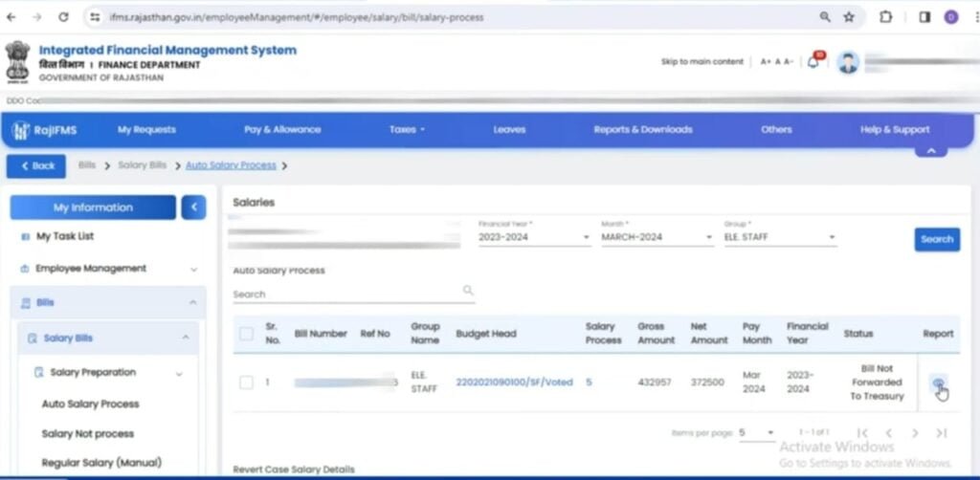The height and width of the screenshot is (480, 980).
Task: Click Net Amount value 372500
Action: 707,382
